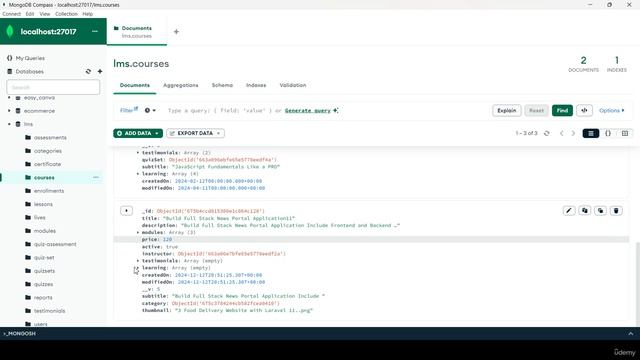Image resolution: width=640 pixels, height=360 pixels.
Task: Open the certificate collection
Action: (x=47, y=164)
